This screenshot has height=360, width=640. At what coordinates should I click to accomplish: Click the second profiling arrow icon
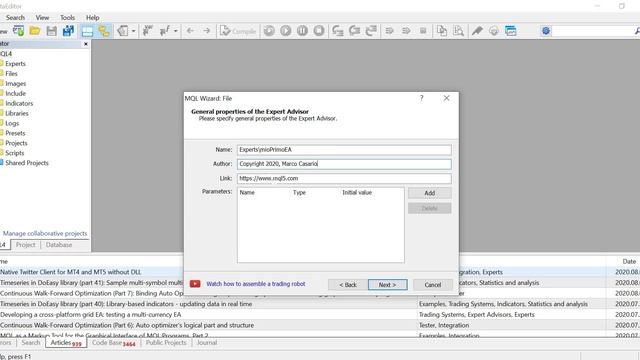click(406, 31)
